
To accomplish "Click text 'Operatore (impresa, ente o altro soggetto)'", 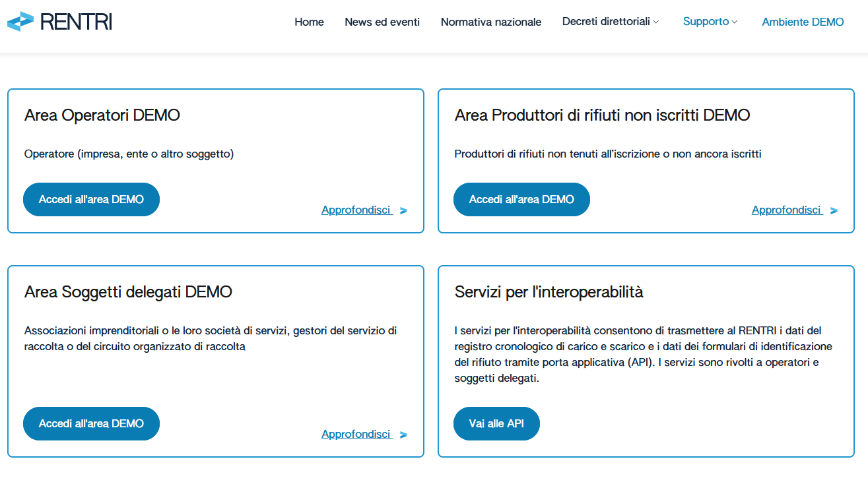I will tap(129, 154).
